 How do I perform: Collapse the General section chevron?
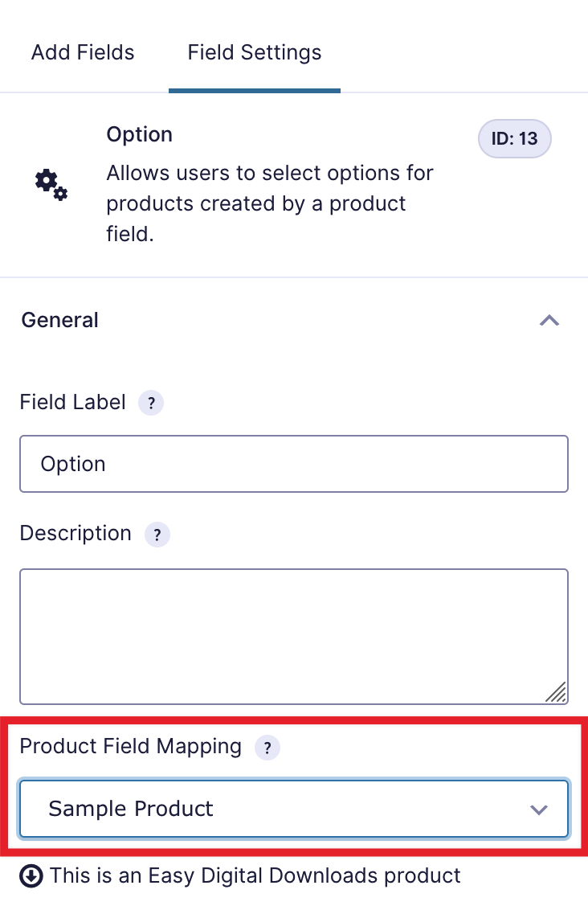549,320
